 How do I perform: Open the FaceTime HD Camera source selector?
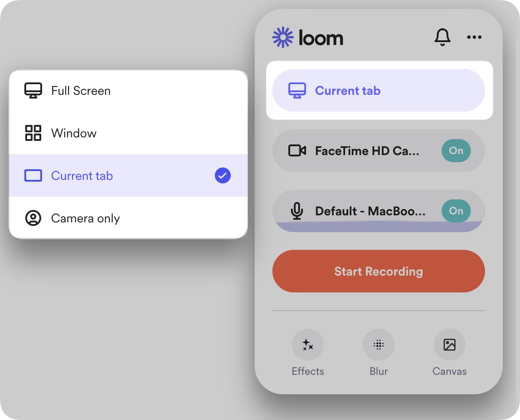pos(378,151)
